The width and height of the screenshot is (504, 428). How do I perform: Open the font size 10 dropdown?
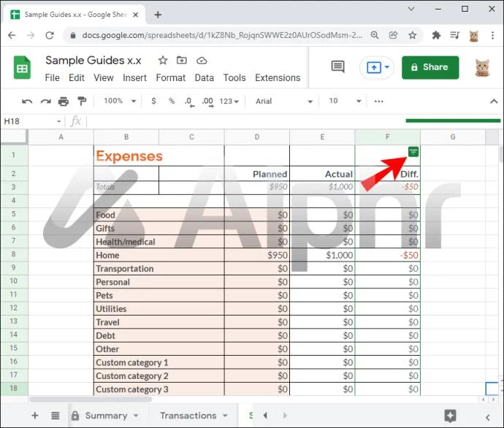click(x=345, y=102)
